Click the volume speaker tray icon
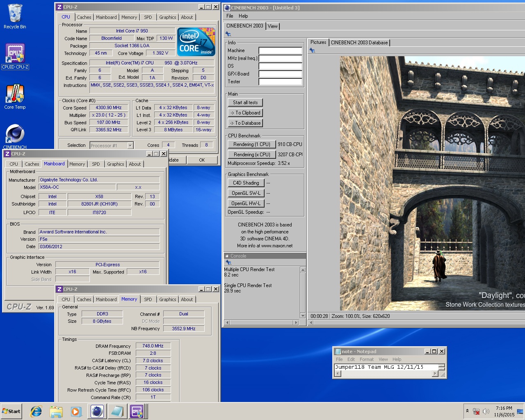525x420 pixels. click(486, 411)
